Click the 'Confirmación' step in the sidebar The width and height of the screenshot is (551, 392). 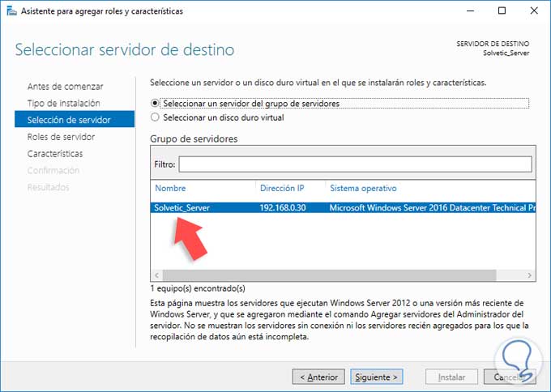pos(53,170)
